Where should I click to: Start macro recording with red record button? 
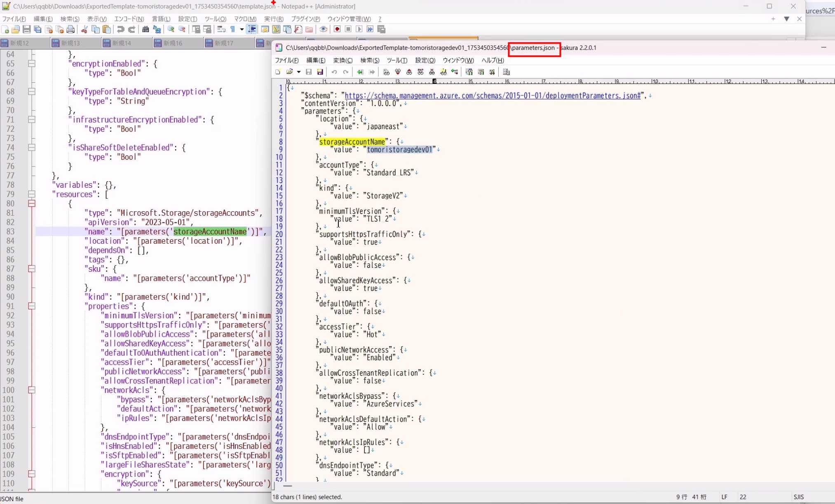[x=337, y=29]
